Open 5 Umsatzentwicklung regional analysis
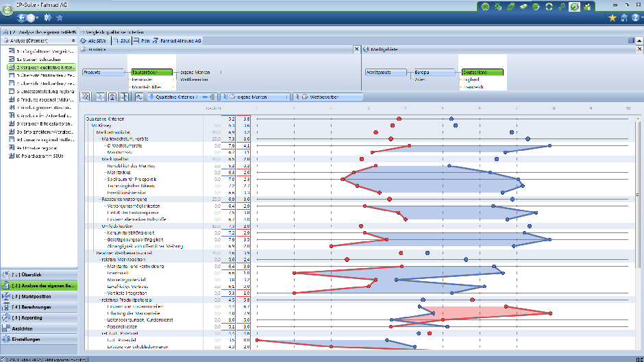The height and width of the screenshot is (362, 644). tap(42, 92)
